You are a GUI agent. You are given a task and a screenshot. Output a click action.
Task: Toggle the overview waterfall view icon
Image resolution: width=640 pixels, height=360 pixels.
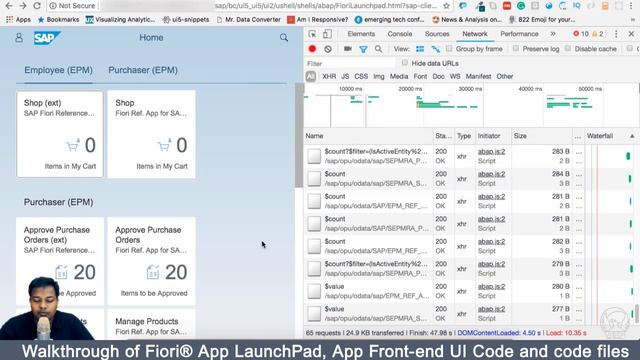[x=436, y=49]
